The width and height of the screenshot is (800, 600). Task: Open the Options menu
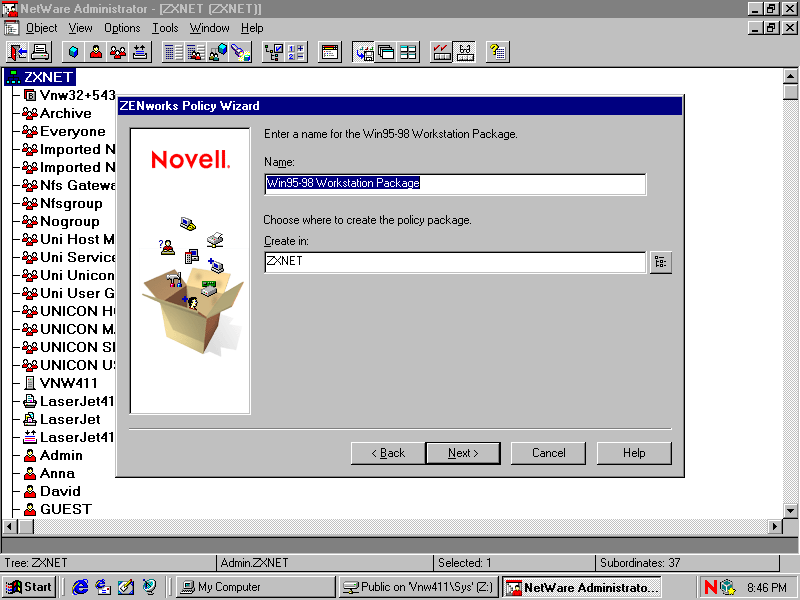(122, 28)
